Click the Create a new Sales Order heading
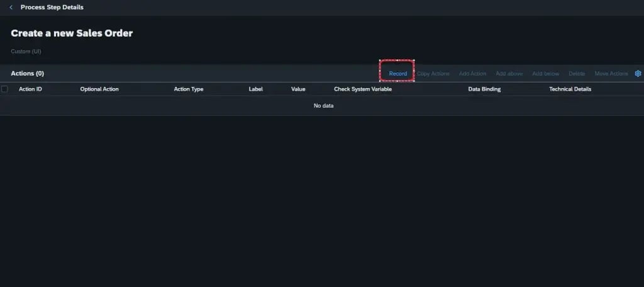 click(x=72, y=33)
